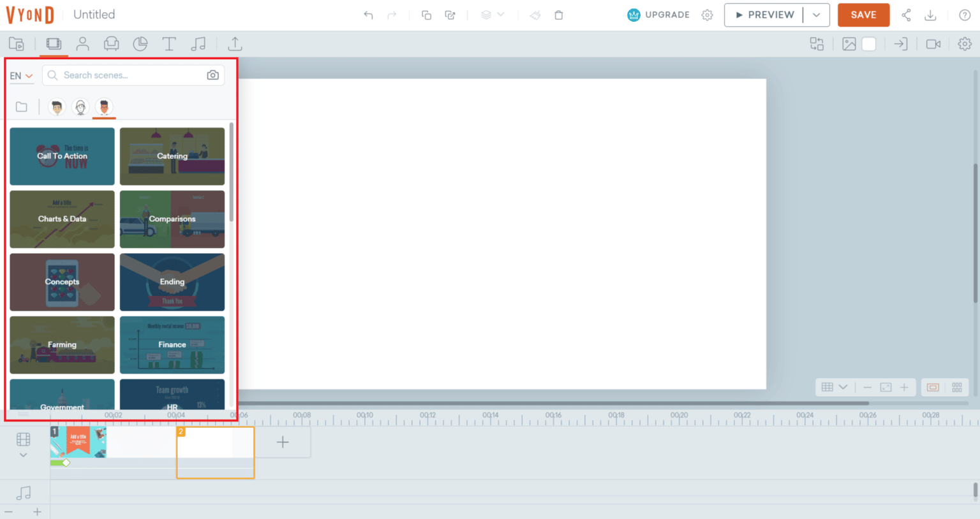Open the Finance scene category

click(x=172, y=345)
